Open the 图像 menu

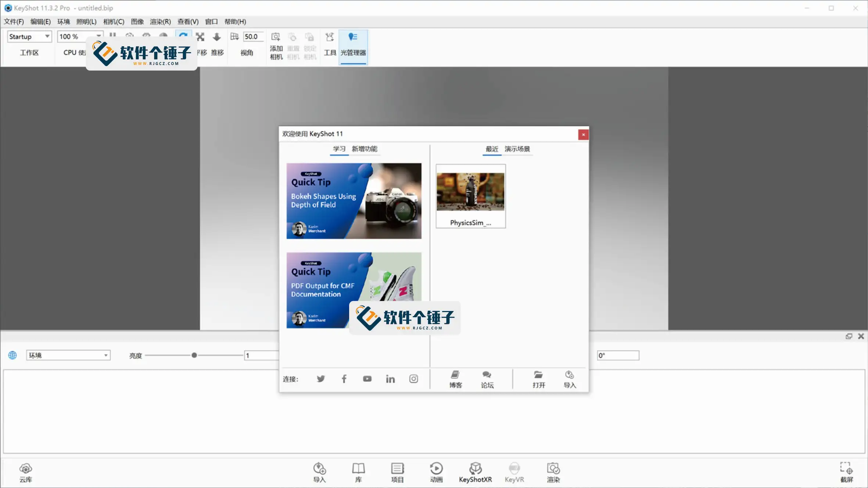tap(137, 22)
